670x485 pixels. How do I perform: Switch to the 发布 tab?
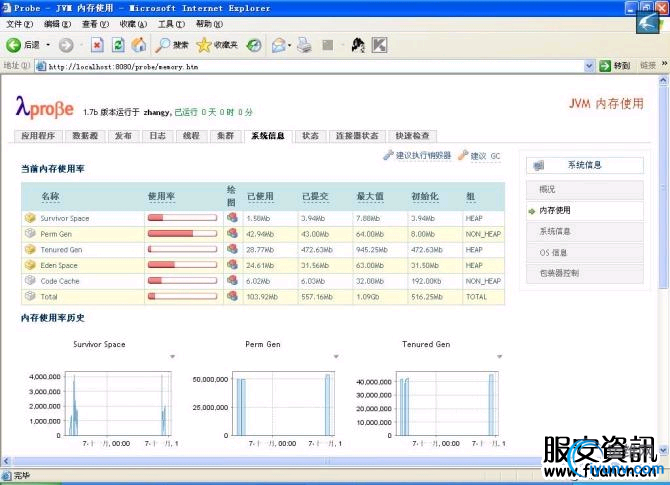pyautogui.click(x=123, y=136)
